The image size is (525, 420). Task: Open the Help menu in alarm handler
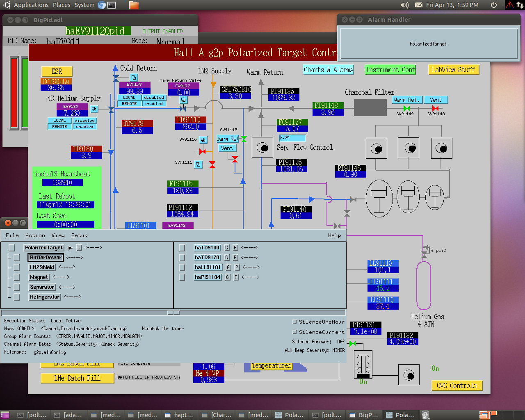tap(334, 235)
